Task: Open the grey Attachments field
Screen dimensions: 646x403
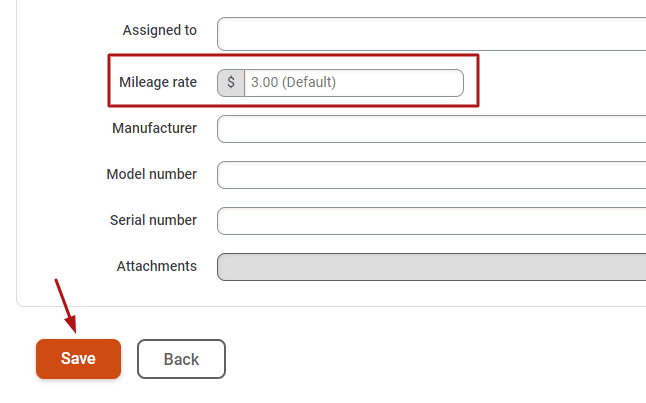Action: click(x=431, y=267)
